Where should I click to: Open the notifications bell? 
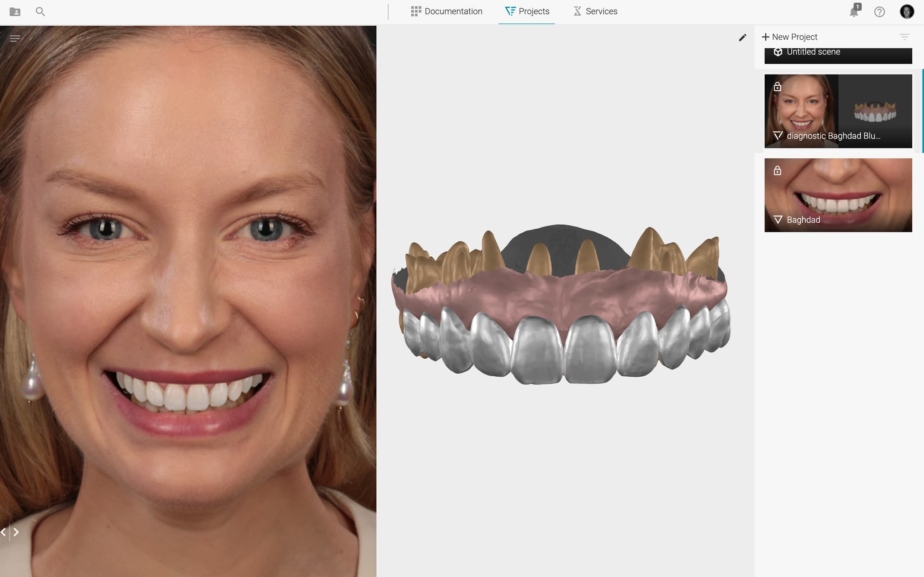854,12
